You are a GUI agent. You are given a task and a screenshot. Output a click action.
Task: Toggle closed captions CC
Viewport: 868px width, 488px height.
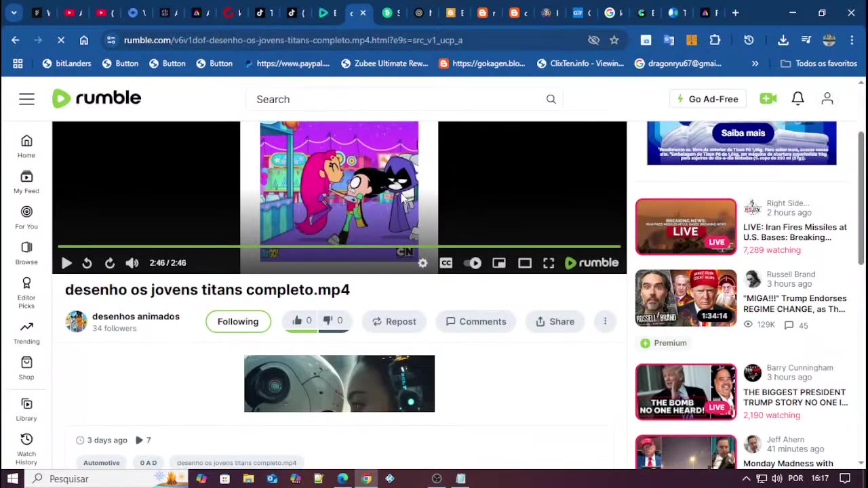pyautogui.click(x=446, y=263)
